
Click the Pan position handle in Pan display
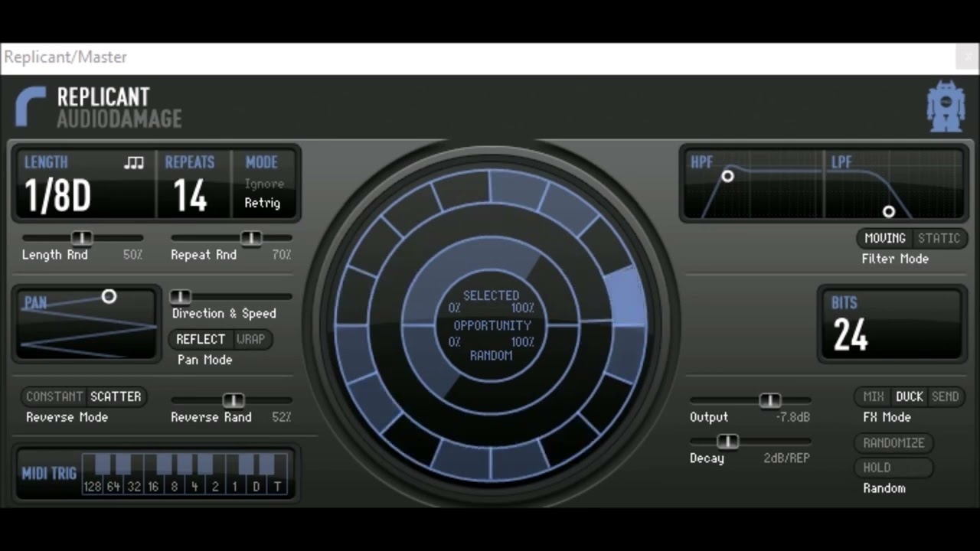point(109,296)
